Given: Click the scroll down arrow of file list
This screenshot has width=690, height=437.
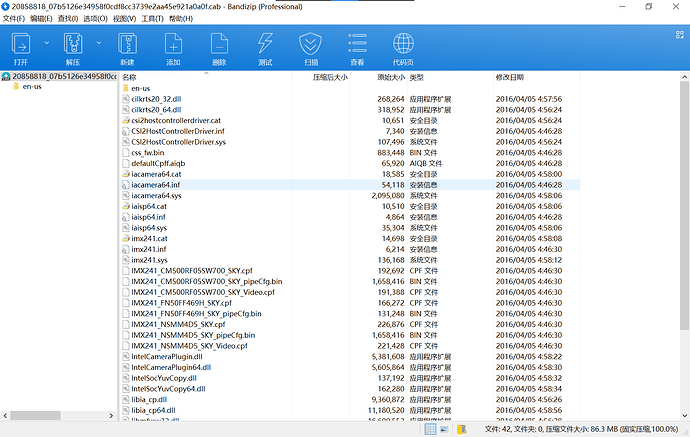Looking at the screenshot, I should point(684,415).
